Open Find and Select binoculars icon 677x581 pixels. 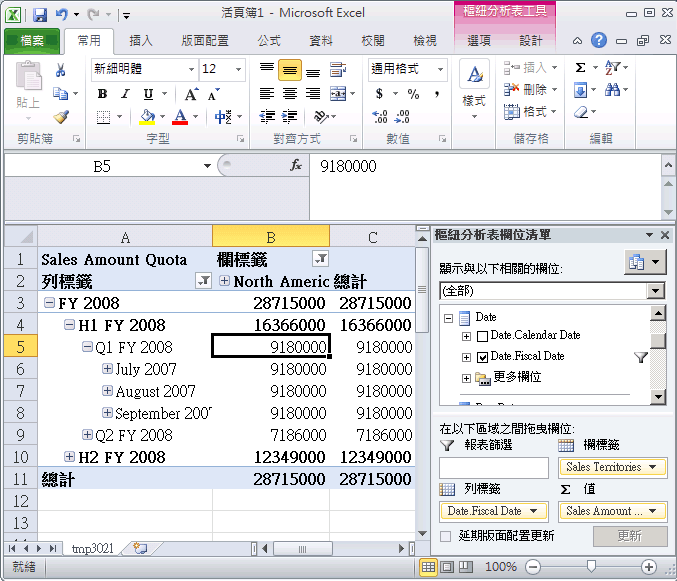612,90
